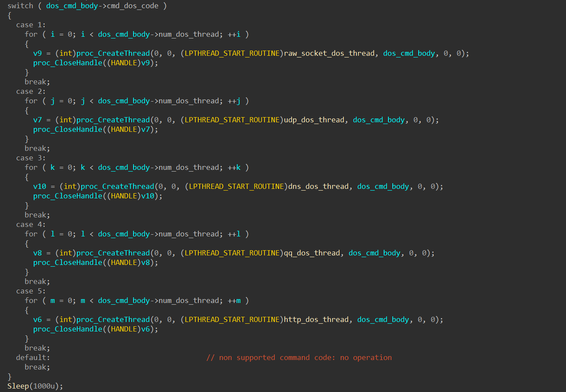Click proc_CreateThread in the v10 line
The height and width of the screenshot is (392, 566).
pyautogui.click(x=117, y=186)
